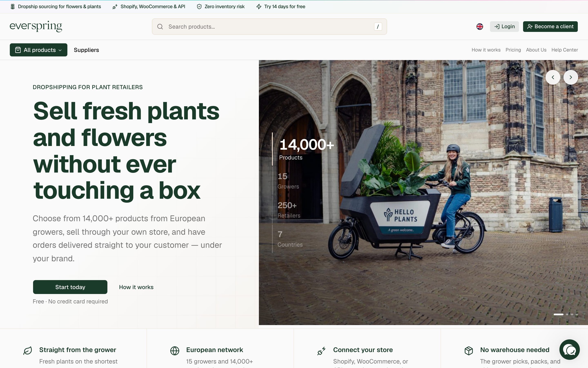Select the second carousel indicator dot
This screenshot has width=588, height=368.
(x=567, y=314)
